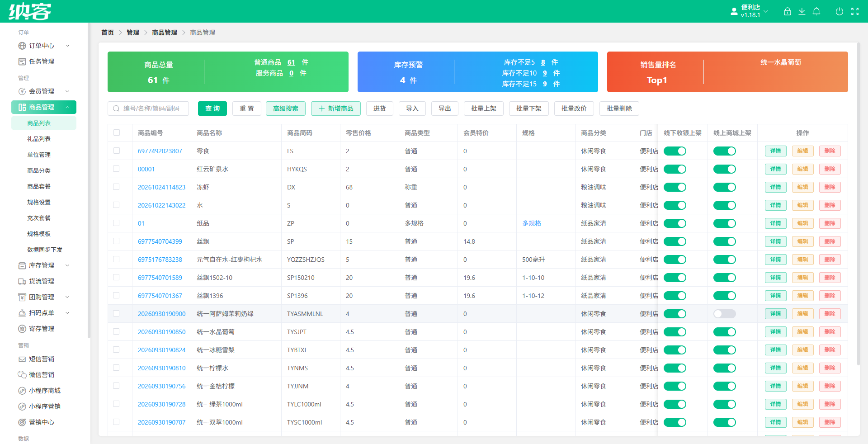Focus the 编号/名称/简码/副码 search field
868x444 pixels.
[148, 109]
